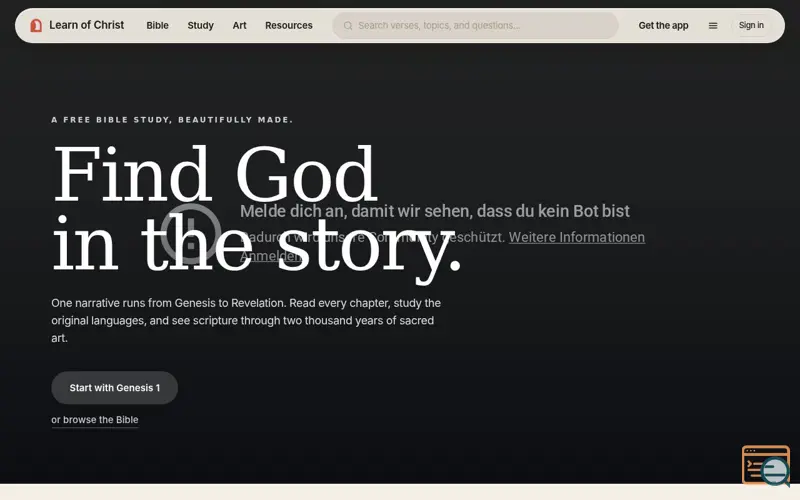800x500 pixels.
Task: Open the Bible menu
Action: [x=157, y=26]
